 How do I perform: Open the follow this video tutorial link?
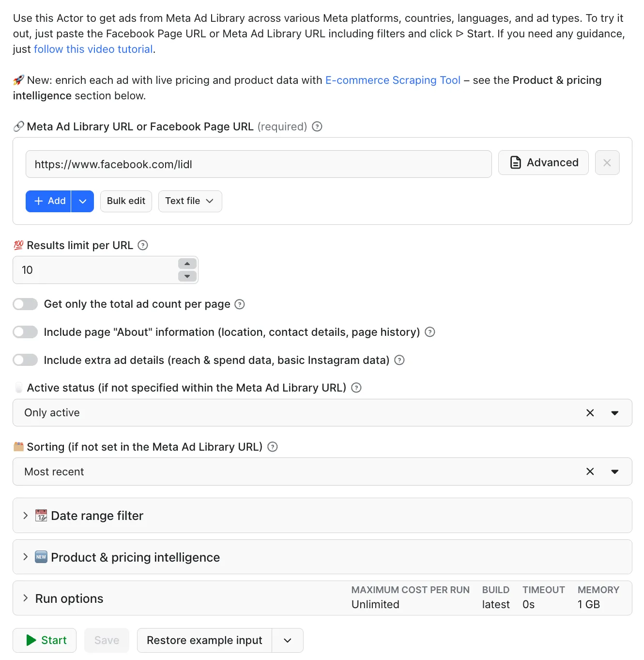93,49
